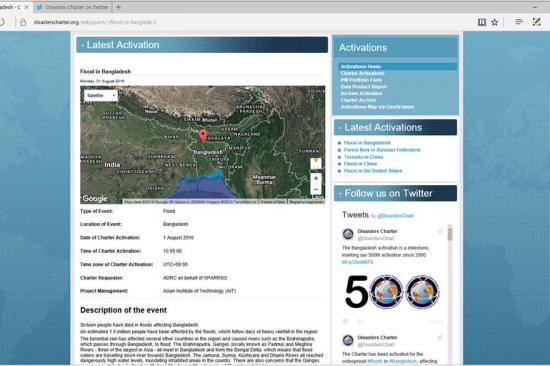
Task: Open Forest fires in Russian Federation link
Action: click(x=382, y=150)
